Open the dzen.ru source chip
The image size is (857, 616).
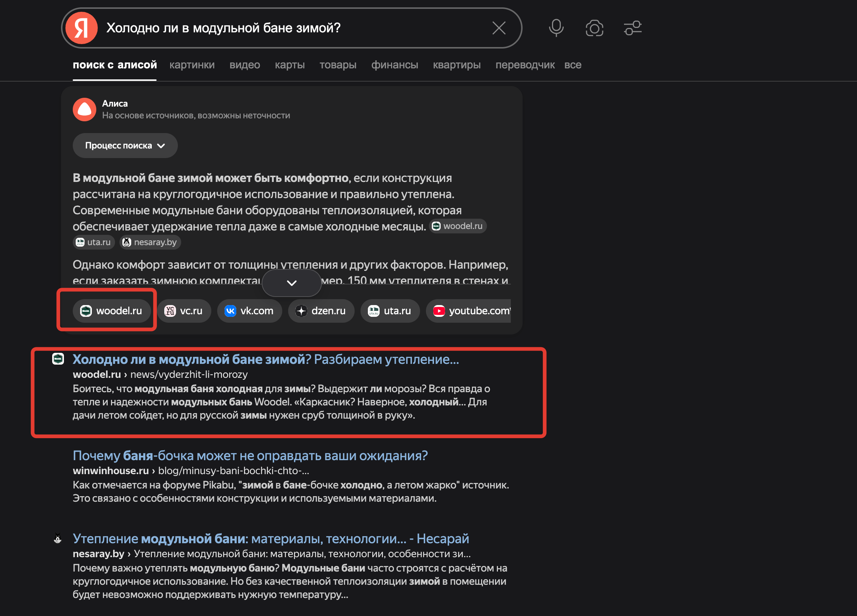[x=321, y=311]
